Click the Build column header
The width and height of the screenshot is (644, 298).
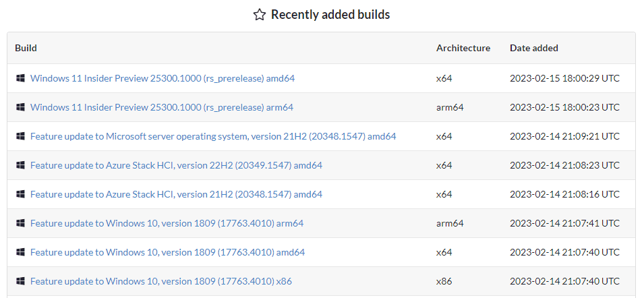(x=26, y=48)
